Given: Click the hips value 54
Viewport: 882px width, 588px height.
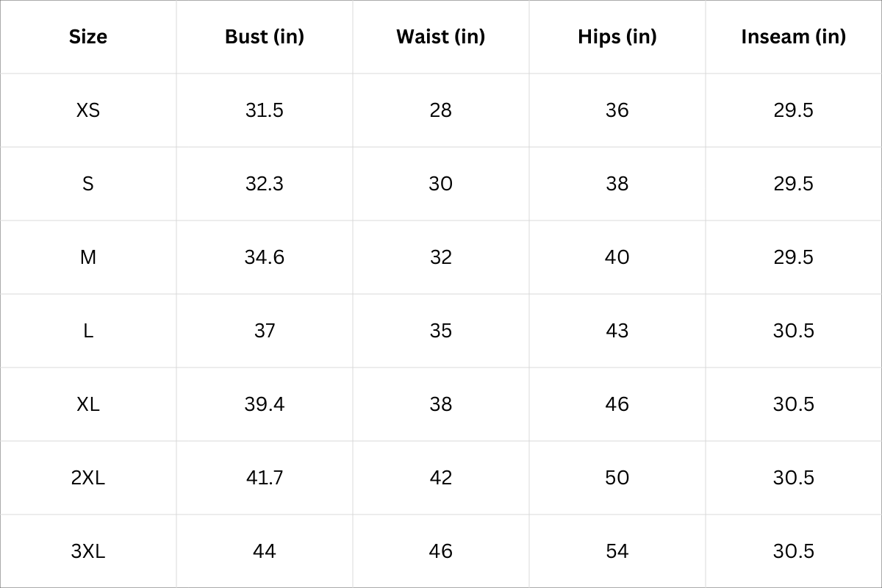Looking at the screenshot, I should tap(617, 551).
